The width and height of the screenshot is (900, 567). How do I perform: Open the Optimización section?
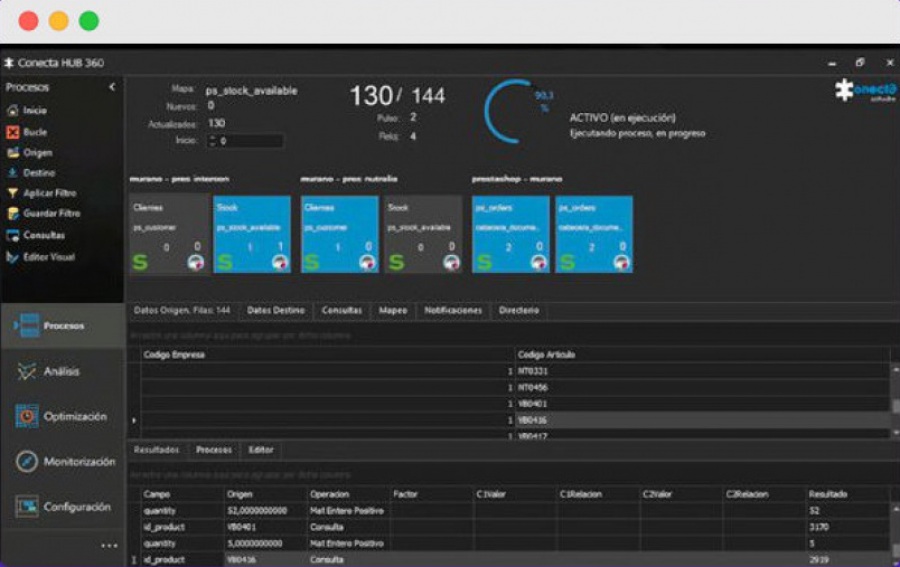pos(61,416)
